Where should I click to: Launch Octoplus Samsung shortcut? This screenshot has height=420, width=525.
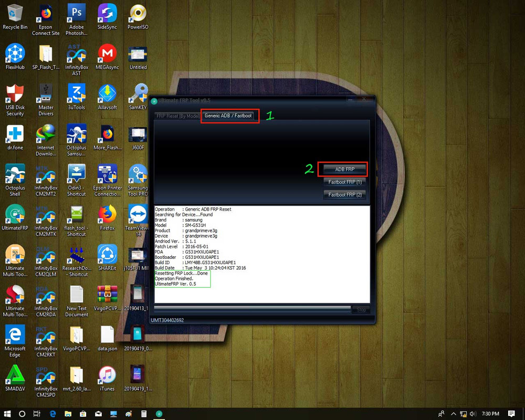pos(76,140)
